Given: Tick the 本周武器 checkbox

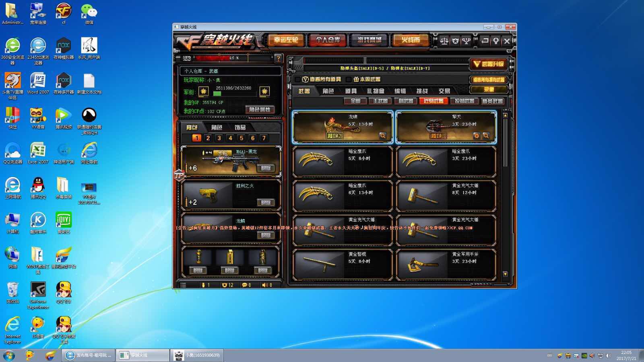Looking at the screenshot, I should point(349,79).
